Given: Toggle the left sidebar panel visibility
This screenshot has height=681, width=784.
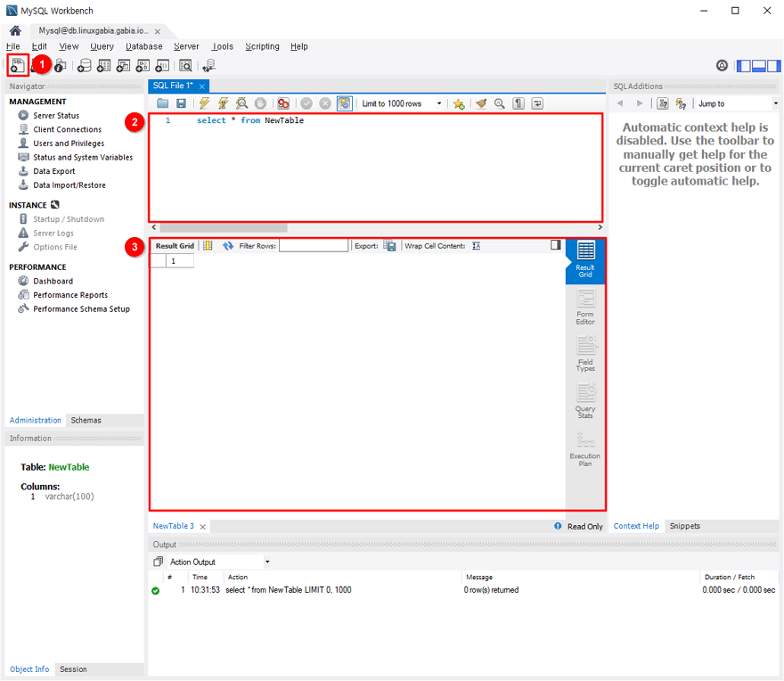Looking at the screenshot, I should pos(744,66).
